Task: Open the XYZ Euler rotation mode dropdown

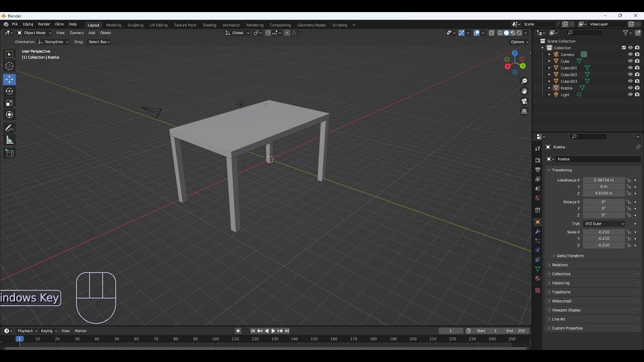Action: [604, 224]
